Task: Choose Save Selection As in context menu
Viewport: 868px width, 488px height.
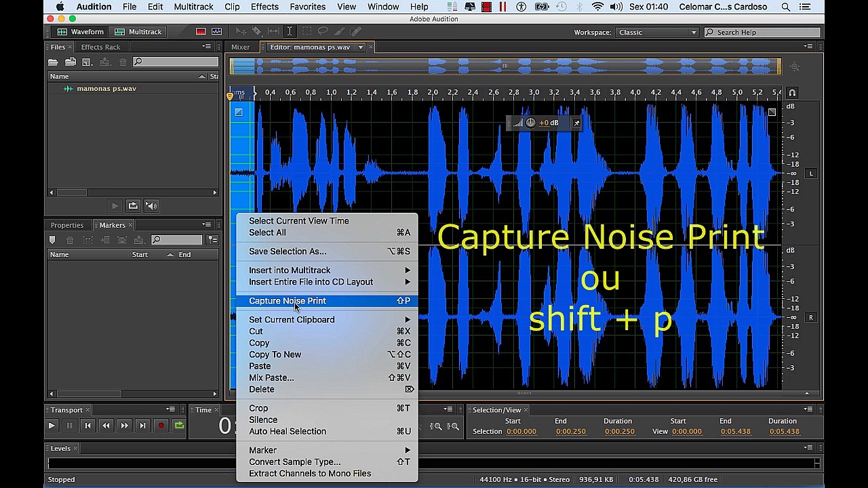Action: point(327,251)
